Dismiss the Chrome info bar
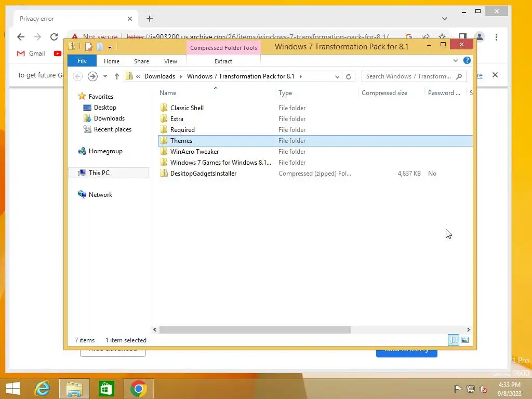 495,75
